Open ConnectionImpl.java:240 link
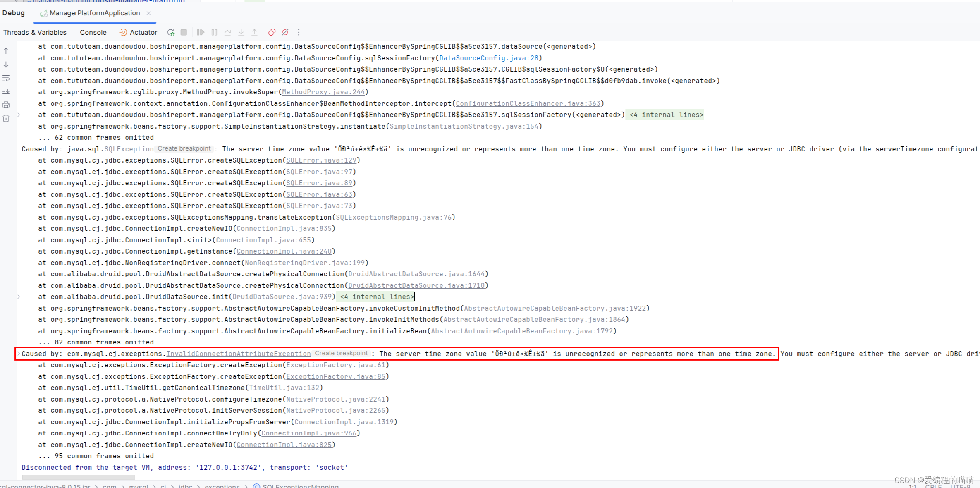The width and height of the screenshot is (980, 488). (284, 251)
